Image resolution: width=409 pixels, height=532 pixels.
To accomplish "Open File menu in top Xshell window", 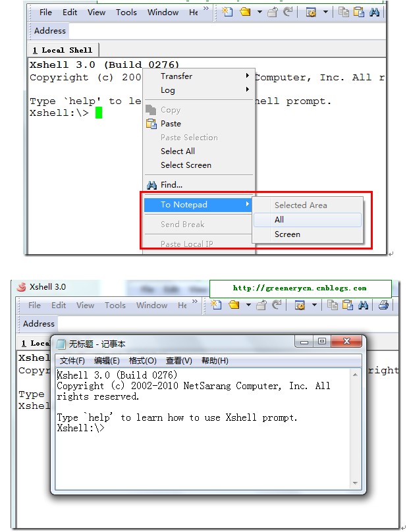I will [45, 13].
